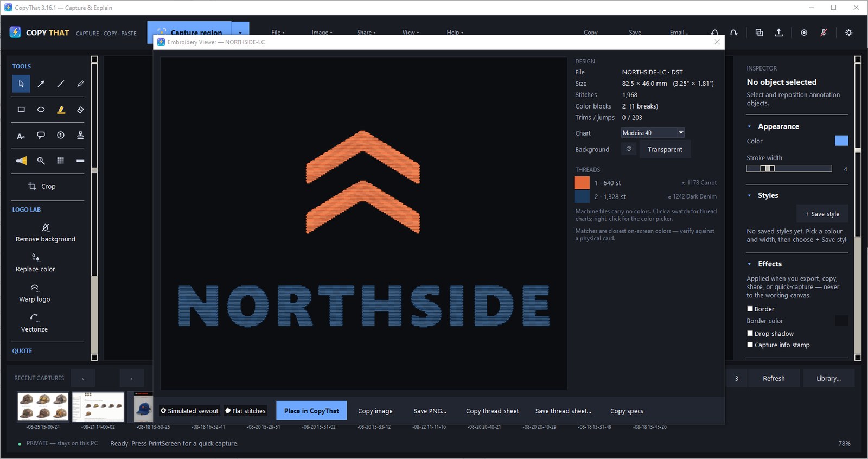Open Vectorize in Logo Lab
Screen dimensions: 868x459
click(x=34, y=323)
